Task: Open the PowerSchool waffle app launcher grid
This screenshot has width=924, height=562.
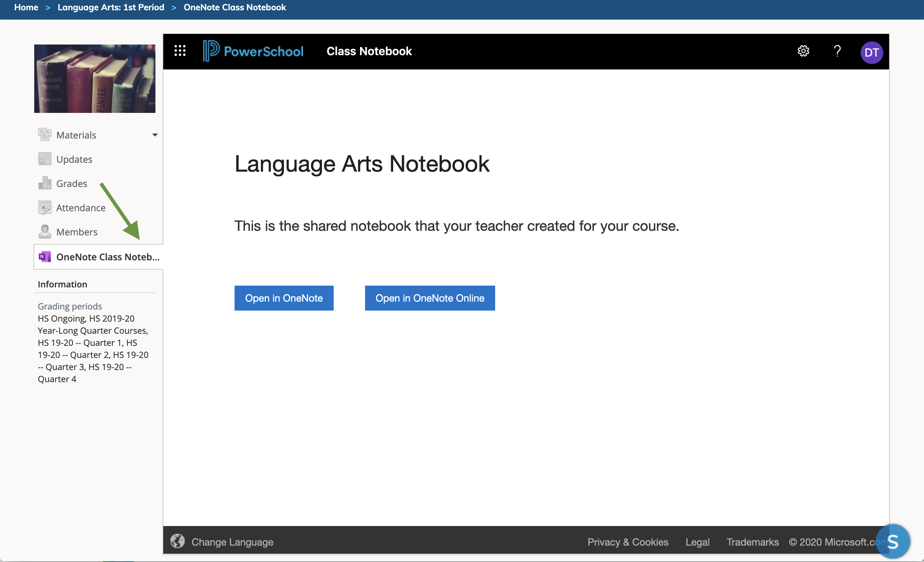Action: (180, 51)
